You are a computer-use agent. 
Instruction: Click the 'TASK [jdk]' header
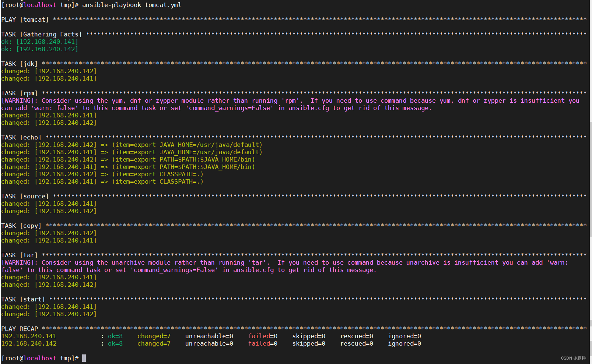tap(20, 64)
